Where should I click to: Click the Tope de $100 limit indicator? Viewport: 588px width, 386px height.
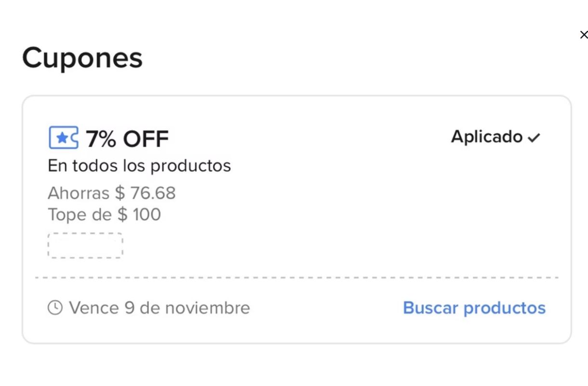104,214
